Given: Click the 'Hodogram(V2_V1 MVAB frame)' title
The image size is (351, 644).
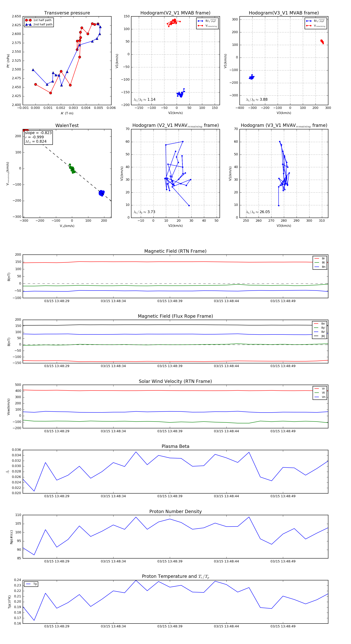Looking at the screenshot, I should point(175,13).
